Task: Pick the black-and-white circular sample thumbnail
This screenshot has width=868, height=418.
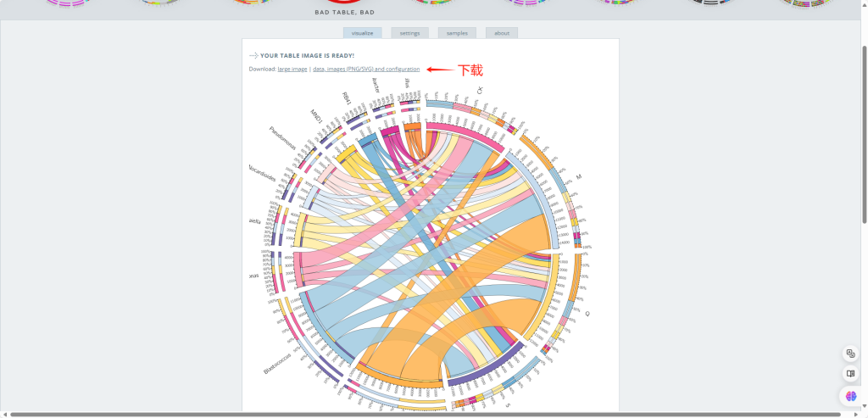Action: (x=709, y=3)
